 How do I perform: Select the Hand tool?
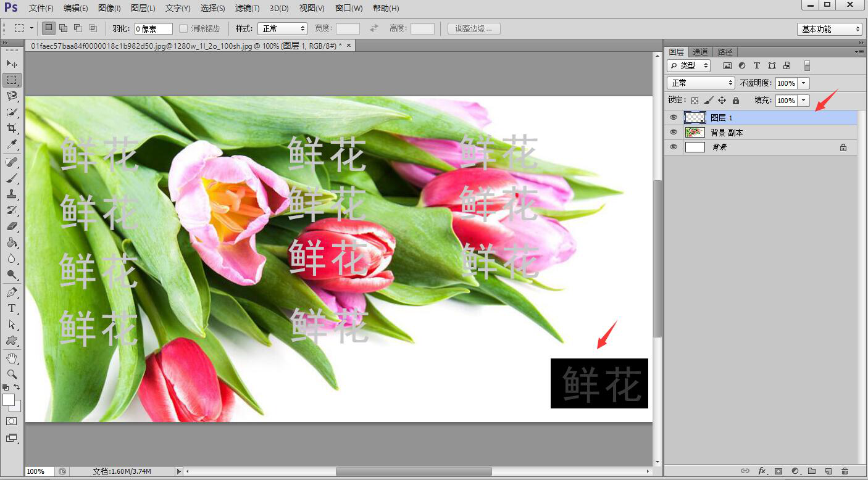pos(12,358)
